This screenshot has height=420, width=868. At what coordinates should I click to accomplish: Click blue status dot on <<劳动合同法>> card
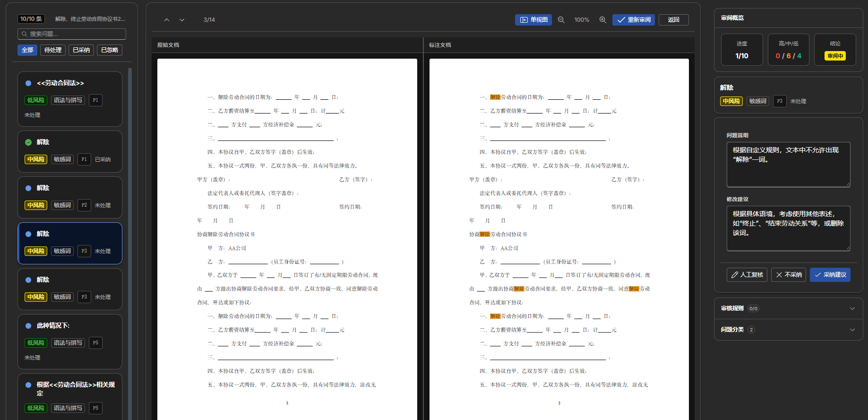[28, 83]
